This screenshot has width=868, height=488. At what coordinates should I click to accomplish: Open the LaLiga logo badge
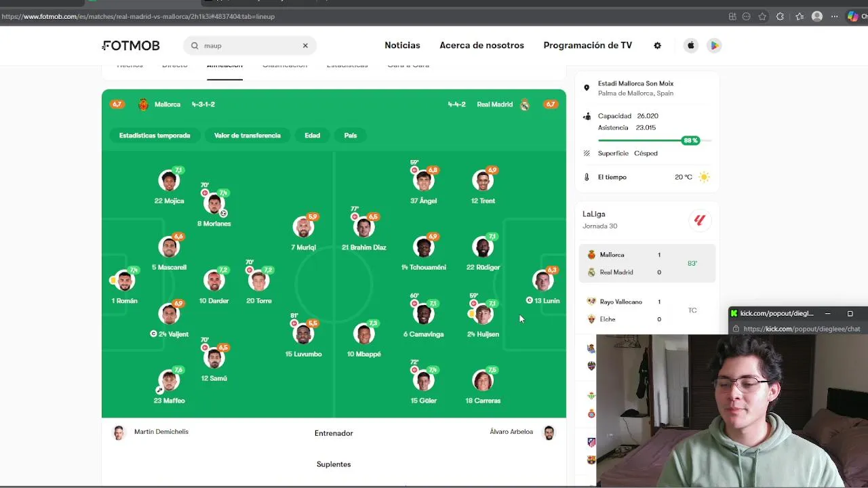[700, 220]
